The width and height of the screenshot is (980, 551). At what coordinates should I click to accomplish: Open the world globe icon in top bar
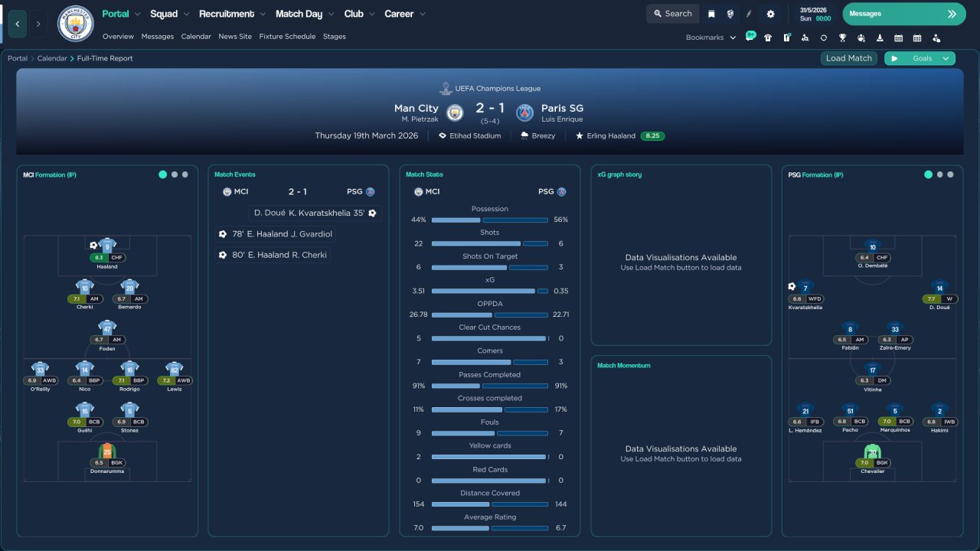tap(730, 14)
